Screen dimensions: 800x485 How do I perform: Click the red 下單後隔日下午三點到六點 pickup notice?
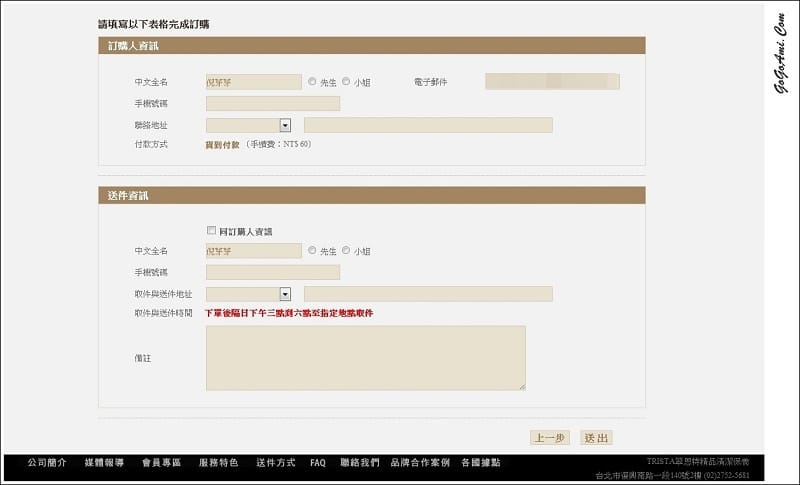pyautogui.click(x=289, y=313)
